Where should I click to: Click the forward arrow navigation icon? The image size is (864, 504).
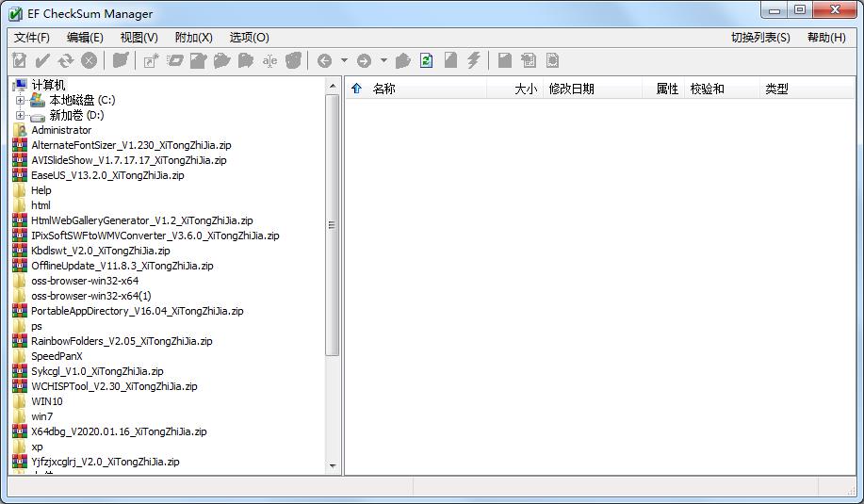(x=364, y=60)
